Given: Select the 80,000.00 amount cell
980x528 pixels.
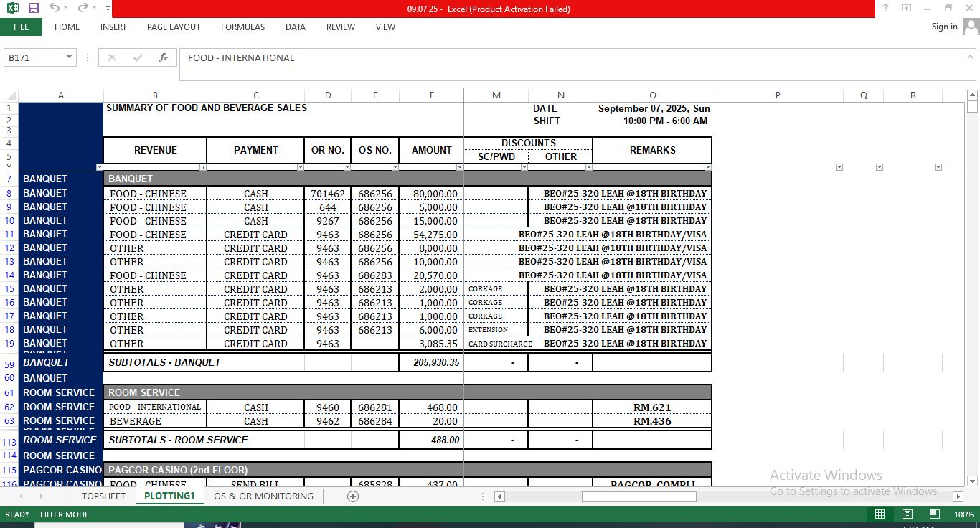Looking at the screenshot, I should (431, 194).
